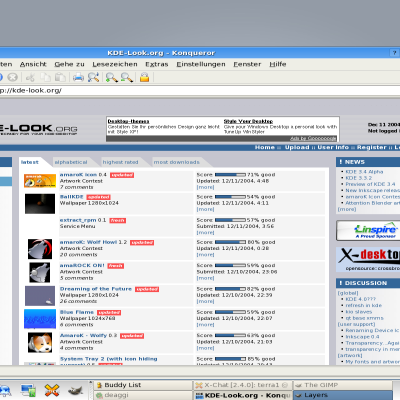Open the 'kio slaves' discussion link
The image size is (400, 400).
click(358, 312)
